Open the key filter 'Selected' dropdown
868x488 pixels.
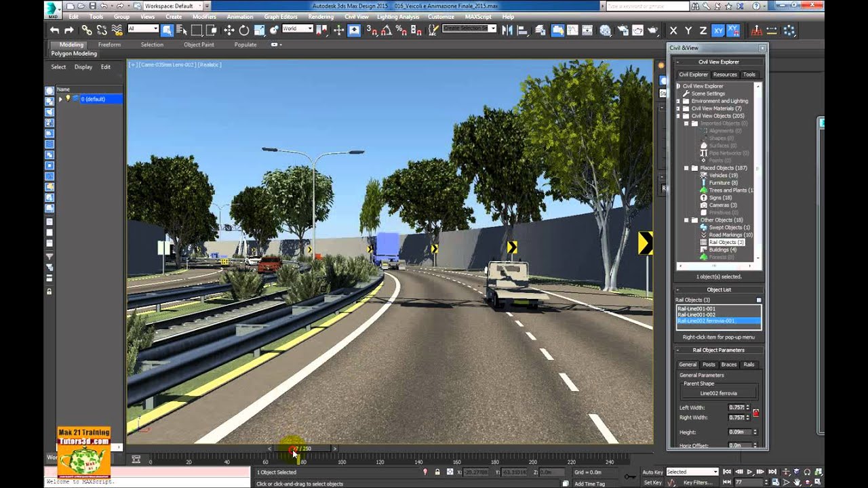pos(692,472)
